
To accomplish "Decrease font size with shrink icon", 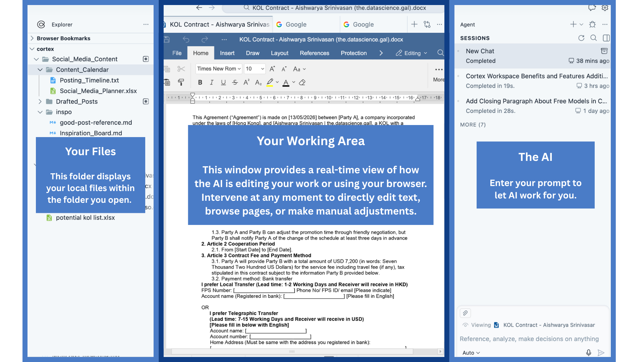I will point(284,69).
